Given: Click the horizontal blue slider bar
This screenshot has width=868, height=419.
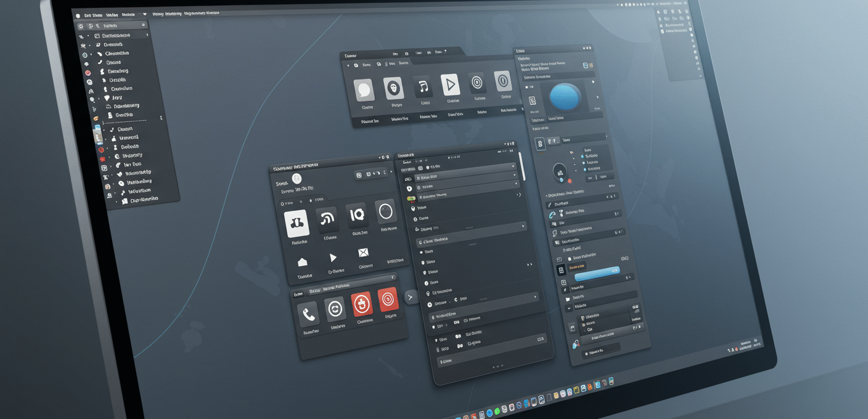Looking at the screenshot, I should point(596,272).
